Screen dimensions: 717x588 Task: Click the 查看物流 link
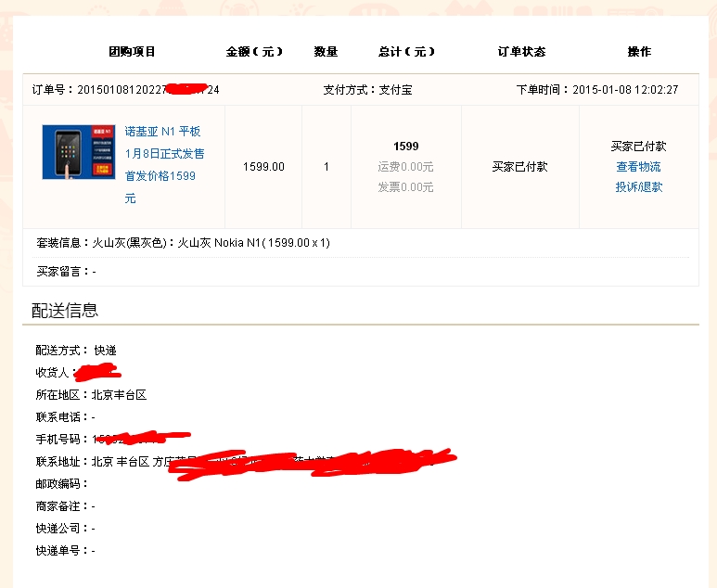tap(638, 167)
